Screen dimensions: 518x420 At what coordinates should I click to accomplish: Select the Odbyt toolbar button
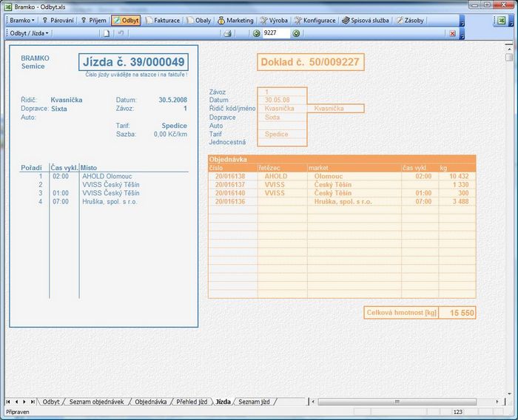127,21
